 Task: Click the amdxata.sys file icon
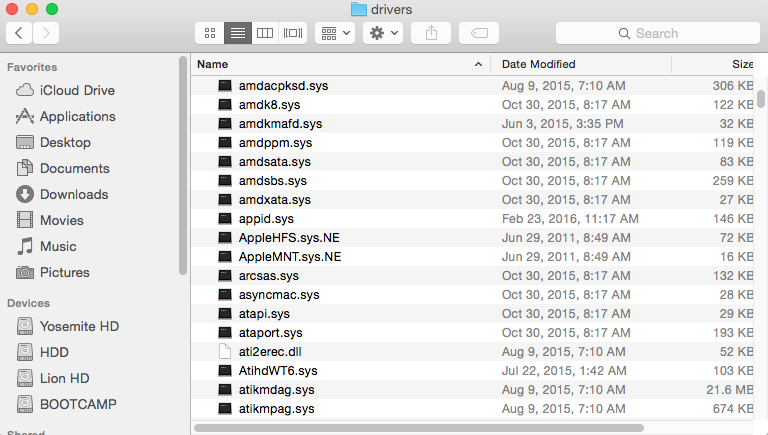[225, 200]
